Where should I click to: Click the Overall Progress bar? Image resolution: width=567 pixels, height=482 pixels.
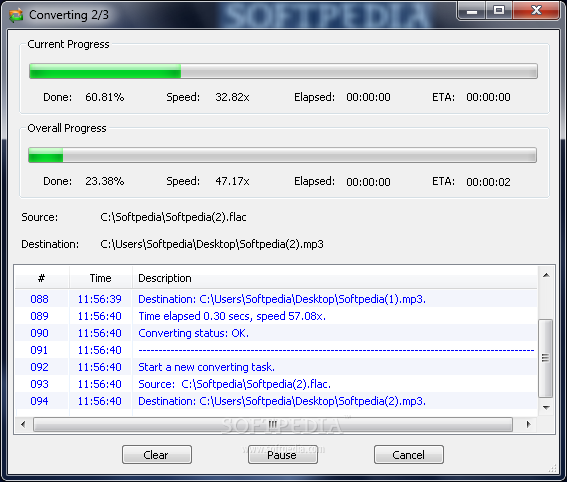(x=282, y=155)
